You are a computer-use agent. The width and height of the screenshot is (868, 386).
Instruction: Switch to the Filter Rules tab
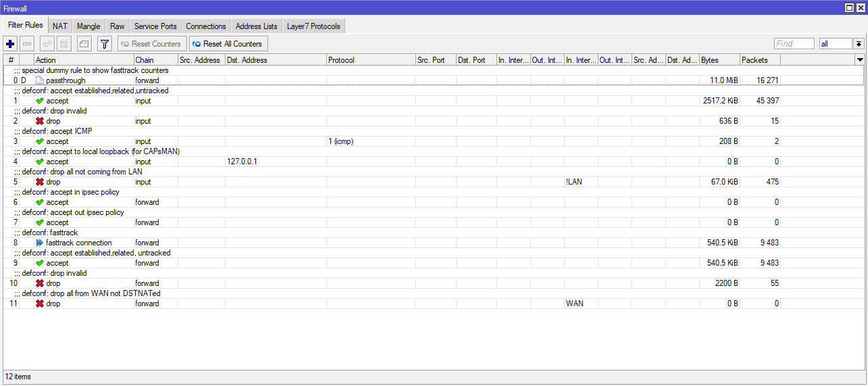(26, 25)
